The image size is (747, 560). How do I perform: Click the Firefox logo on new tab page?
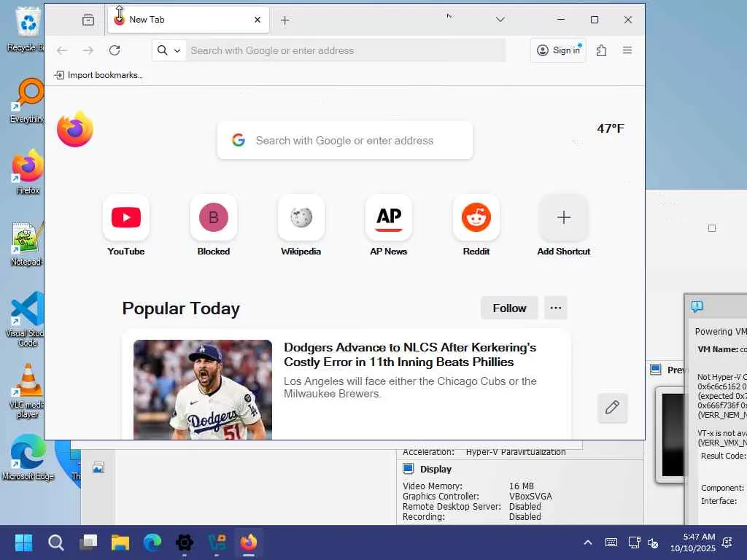pos(75,129)
